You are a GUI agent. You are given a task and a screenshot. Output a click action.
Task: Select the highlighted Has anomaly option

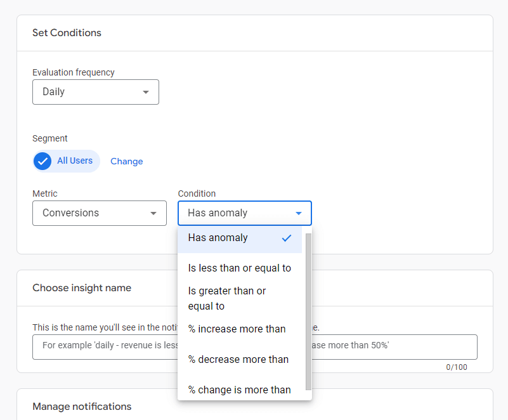click(x=219, y=238)
